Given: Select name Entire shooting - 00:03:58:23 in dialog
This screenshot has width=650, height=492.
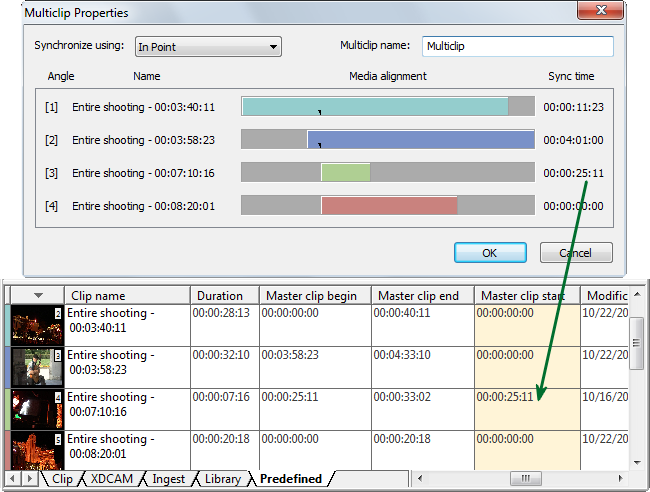Looking at the screenshot, I should 143,140.
